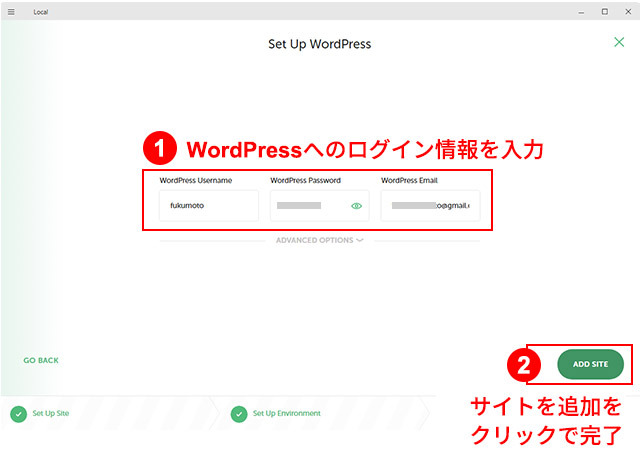Image resolution: width=640 pixels, height=451 pixels.
Task: Close the Set Up WordPress wizard
Action: point(619,42)
